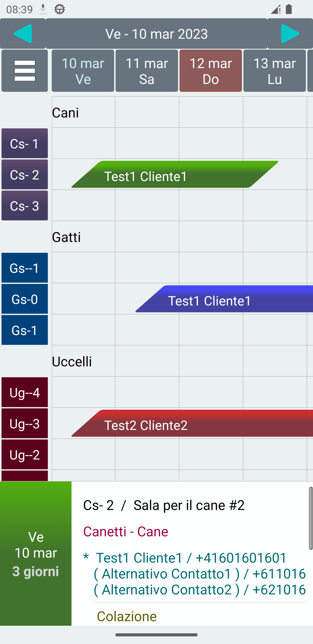Image resolution: width=313 pixels, height=644 pixels.
Task: Open the date picker header Ve - 10 mar 2023
Action: pos(156,34)
